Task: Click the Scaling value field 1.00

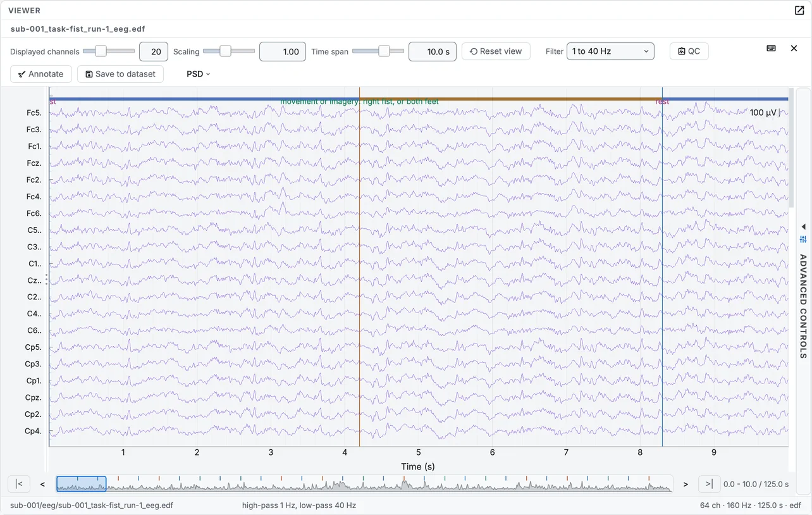Action: 283,51
